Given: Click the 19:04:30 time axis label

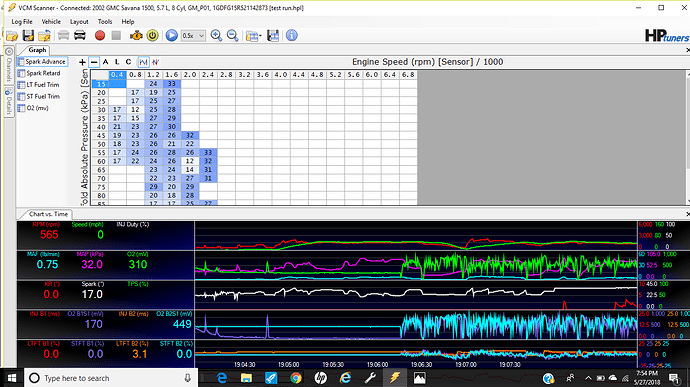Looking at the screenshot, I should 244,365.
